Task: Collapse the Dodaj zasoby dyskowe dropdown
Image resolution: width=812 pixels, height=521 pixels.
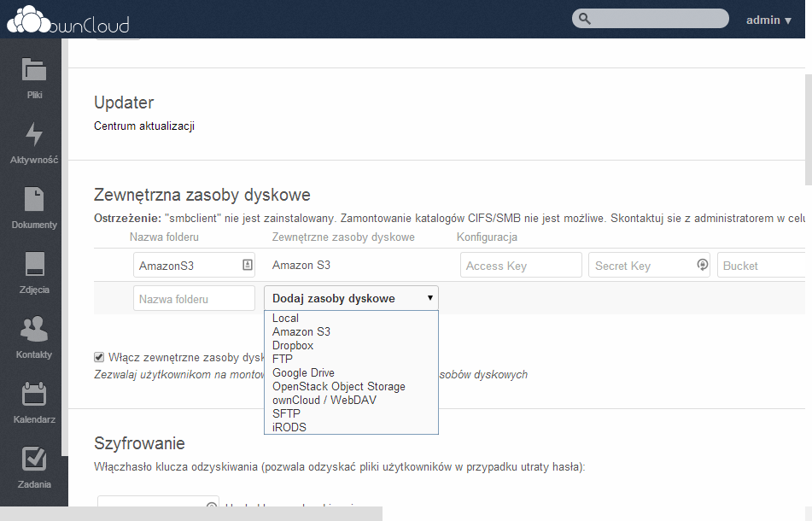Action: [351, 298]
